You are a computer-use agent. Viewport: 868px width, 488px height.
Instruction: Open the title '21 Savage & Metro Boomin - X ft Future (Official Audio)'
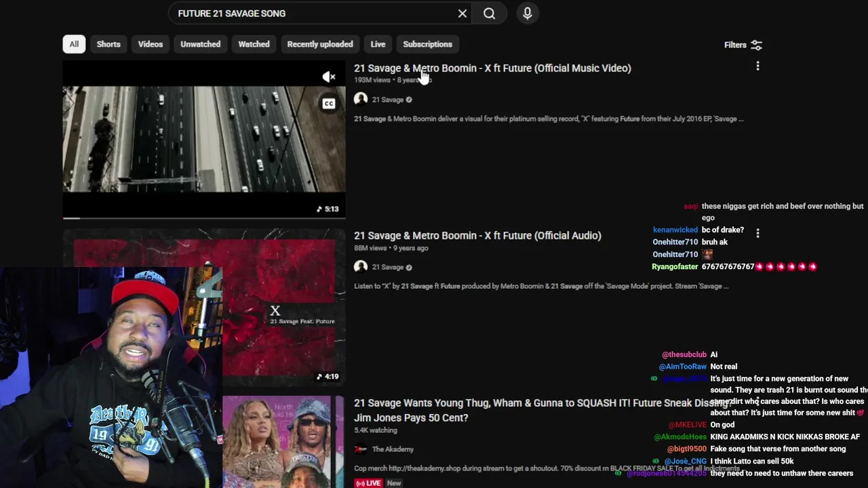tap(477, 235)
